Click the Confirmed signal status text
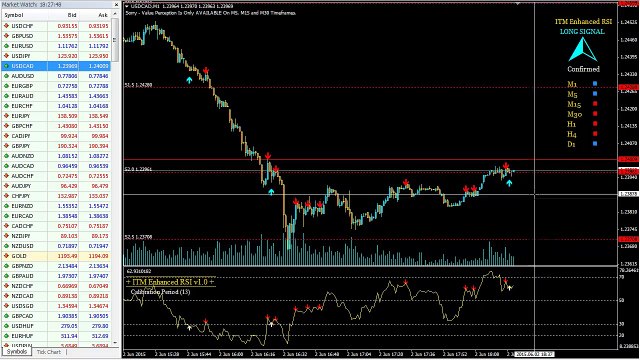Screen dimensions: 640x360 click(x=583, y=69)
